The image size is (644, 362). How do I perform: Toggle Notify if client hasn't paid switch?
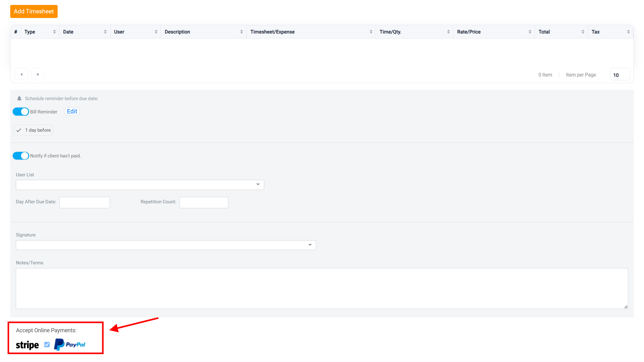(x=21, y=156)
